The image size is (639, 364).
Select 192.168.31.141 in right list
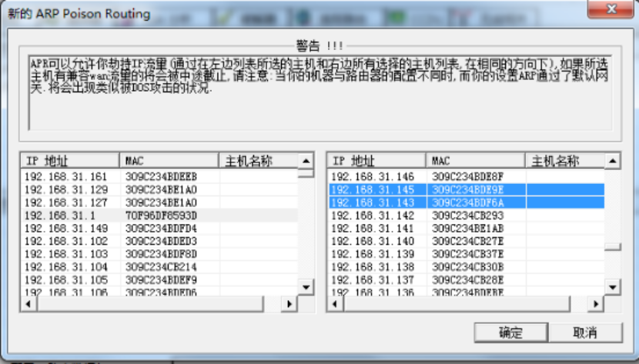tap(467, 229)
